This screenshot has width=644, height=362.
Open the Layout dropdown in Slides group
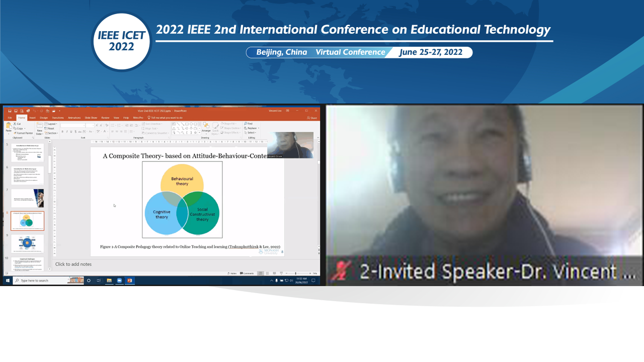click(52, 124)
